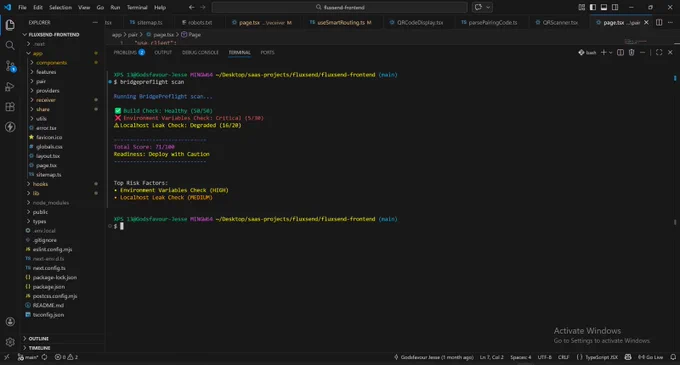Maximize the terminal panel size
The height and width of the screenshot is (365, 680).
point(659,52)
